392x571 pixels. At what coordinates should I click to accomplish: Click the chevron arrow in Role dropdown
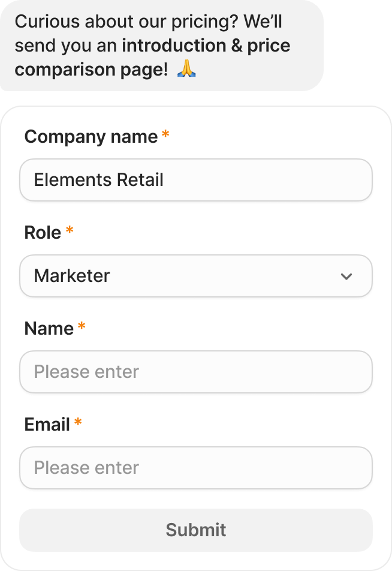tap(346, 277)
